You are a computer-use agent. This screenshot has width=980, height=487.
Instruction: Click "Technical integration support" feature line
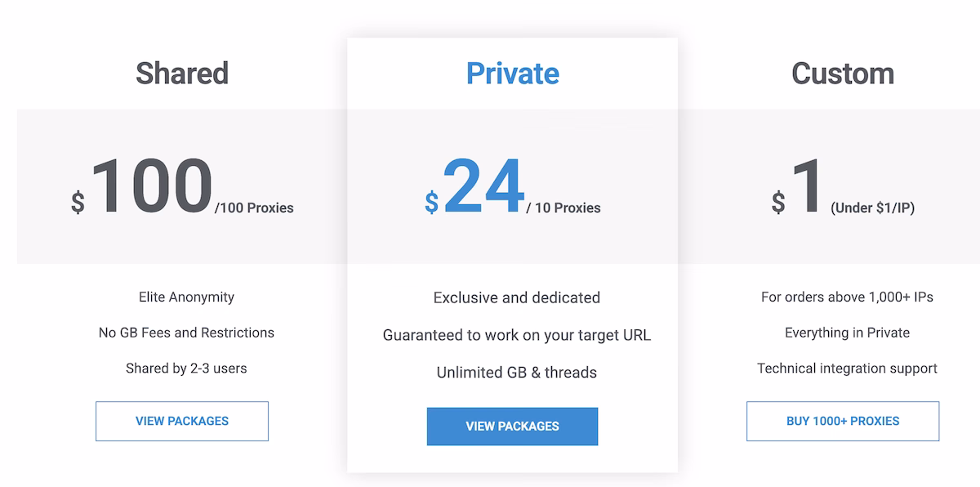[x=847, y=368]
